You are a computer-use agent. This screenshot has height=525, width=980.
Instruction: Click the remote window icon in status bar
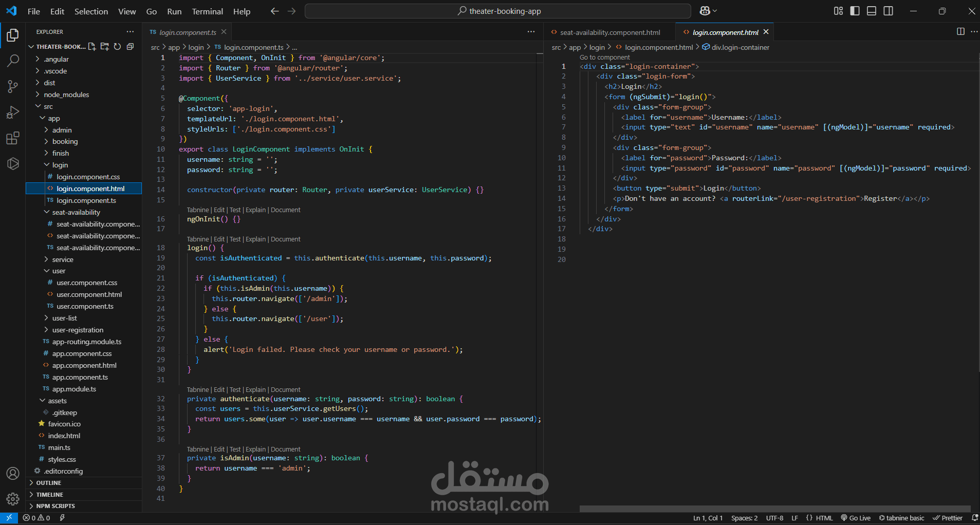(x=9, y=518)
